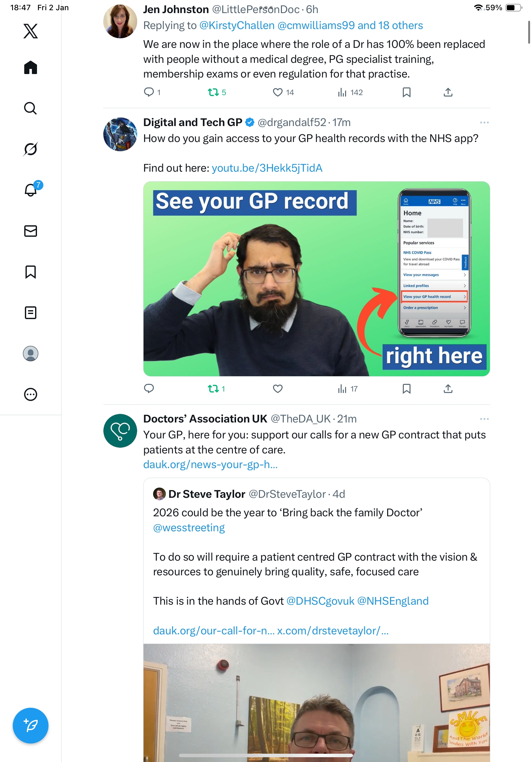Tap the compose new post button
Screen dimensions: 532x762
coord(31,726)
